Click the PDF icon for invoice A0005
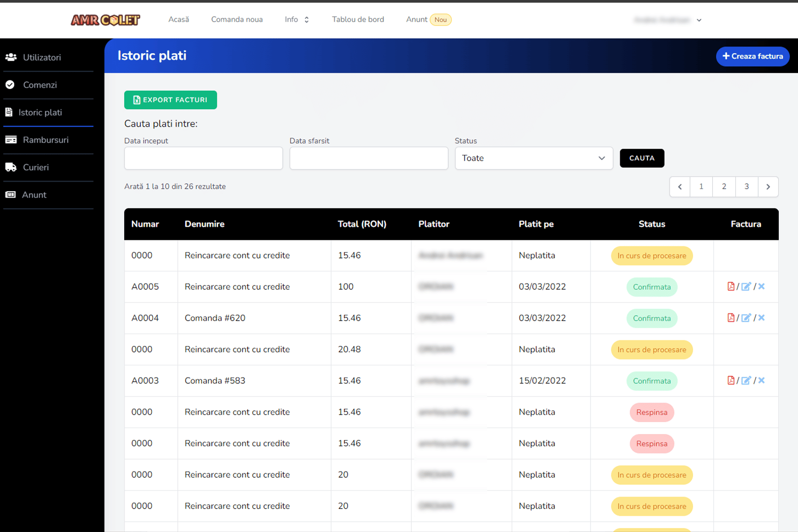This screenshot has height=532, width=798. pos(731,287)
